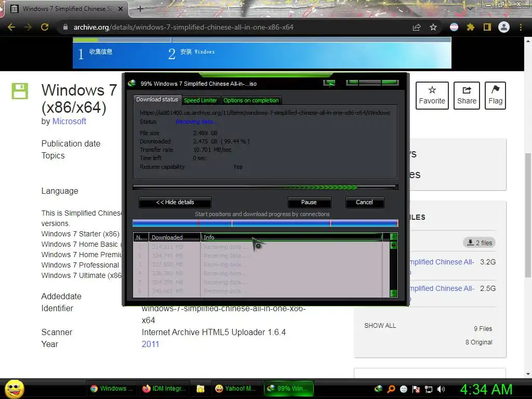Click the volume speaker tray icon
Image resolution: width=532 pixels, height=399 pixels.
coord(441,389)
